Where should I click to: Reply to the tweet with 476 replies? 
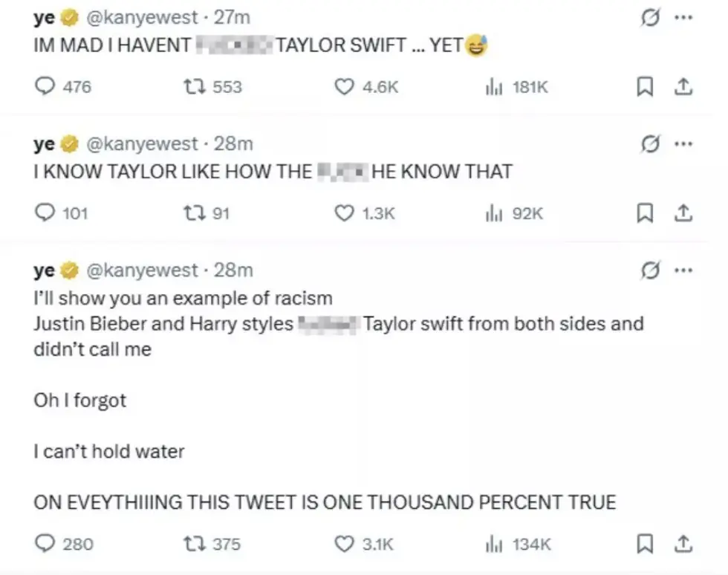click(46, 87)
